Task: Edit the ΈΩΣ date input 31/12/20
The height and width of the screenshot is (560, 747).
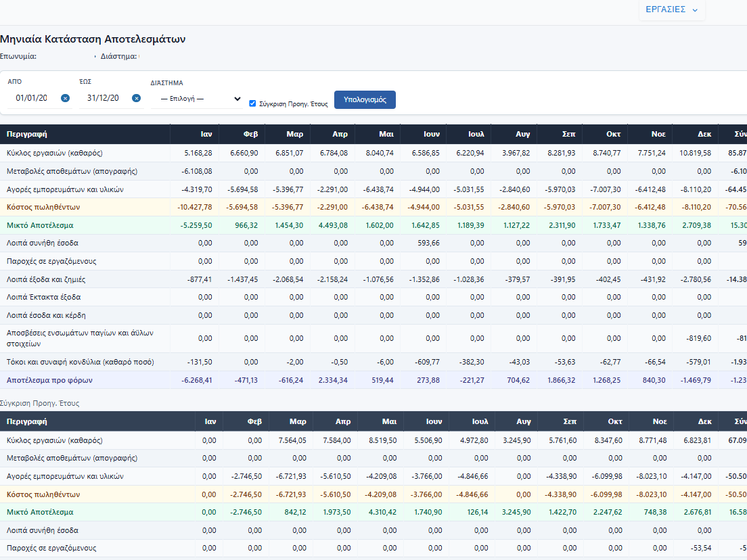Action: click(105, 98)
